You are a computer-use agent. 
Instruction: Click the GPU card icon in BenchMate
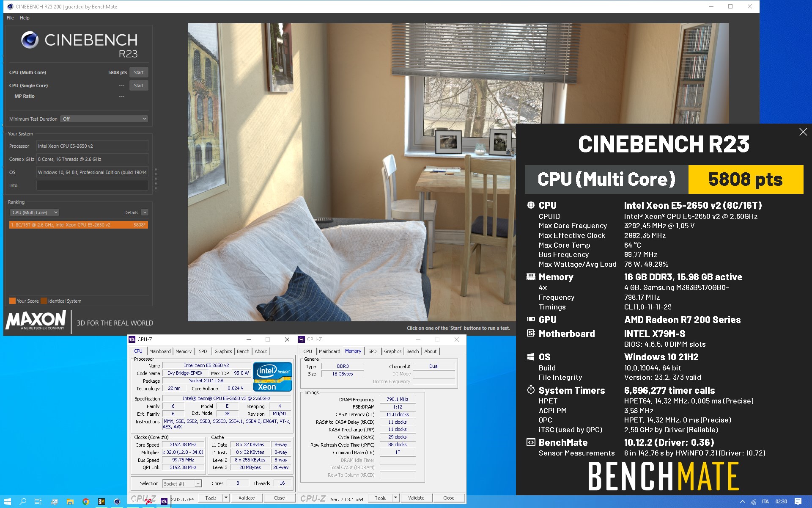point(531,320)
